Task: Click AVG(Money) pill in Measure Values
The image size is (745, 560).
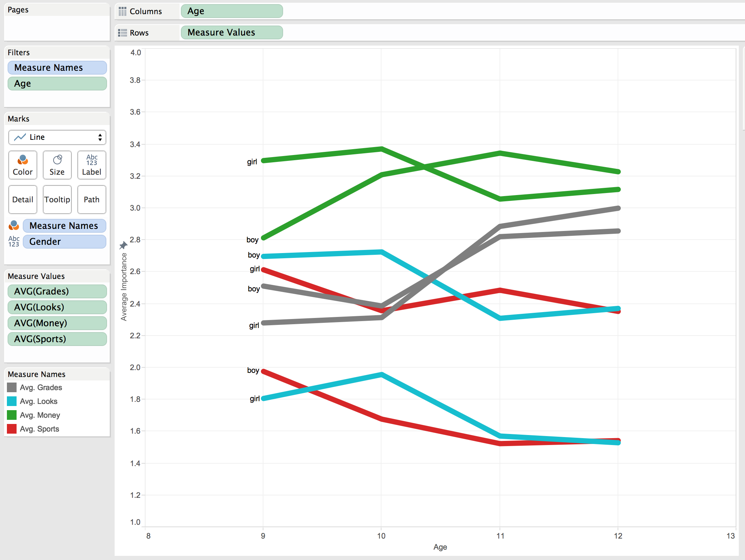Action: pyautogui.click(x=57, y=323)
